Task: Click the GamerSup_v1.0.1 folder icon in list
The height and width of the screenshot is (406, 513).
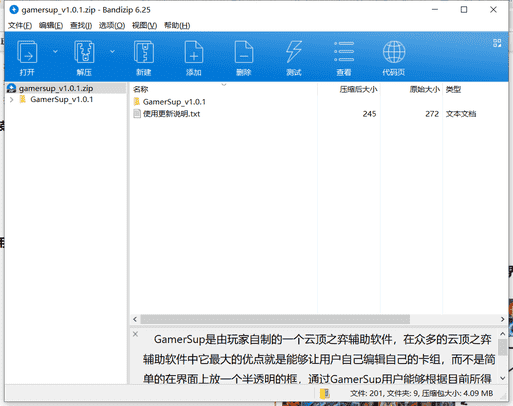Action: 137,102
